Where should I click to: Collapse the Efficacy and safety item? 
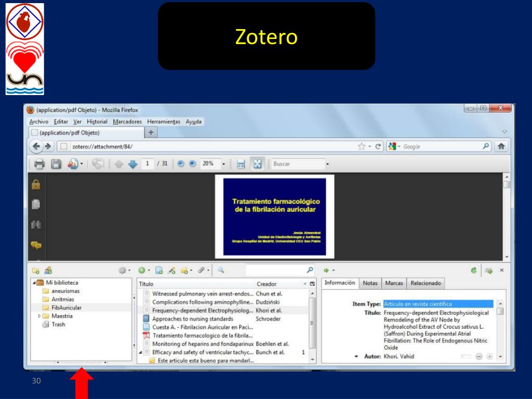coord(140,353)
